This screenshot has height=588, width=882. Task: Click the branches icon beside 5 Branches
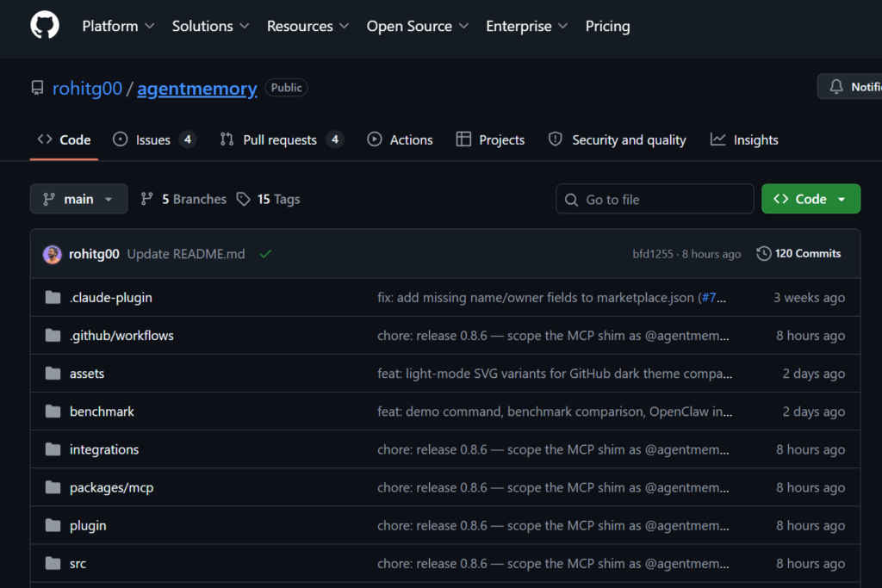147,199
